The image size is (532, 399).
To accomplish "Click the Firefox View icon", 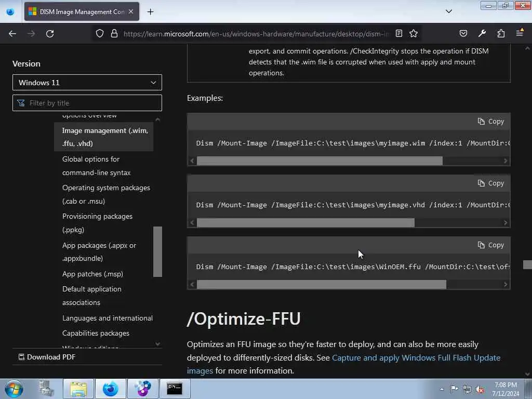I will (10, 12).
